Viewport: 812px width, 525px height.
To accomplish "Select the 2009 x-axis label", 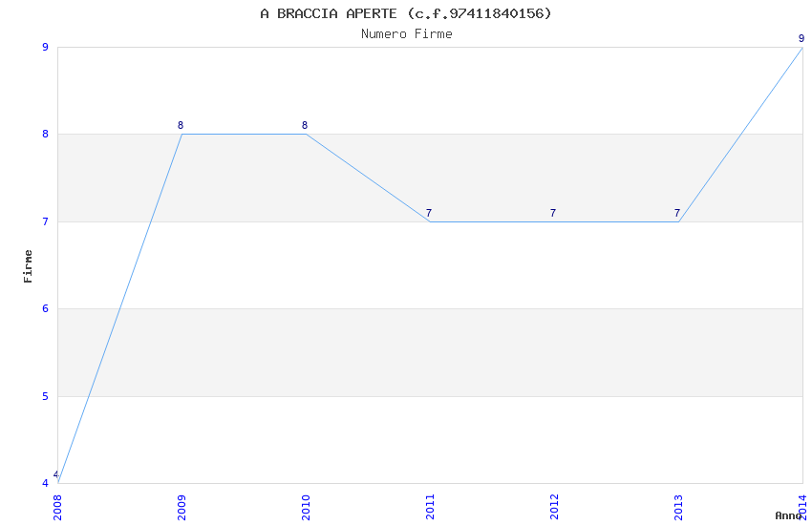I will point(182,507).
